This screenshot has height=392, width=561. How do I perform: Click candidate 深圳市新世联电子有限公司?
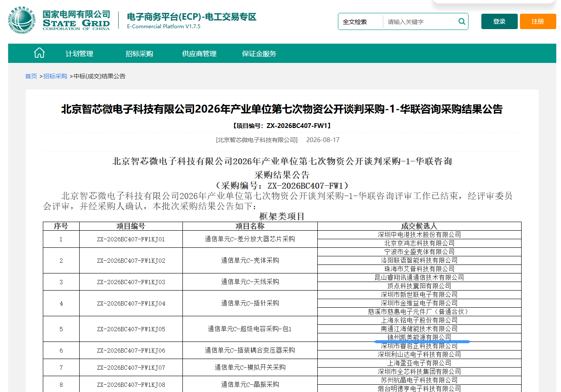click(x=419, y=294)
